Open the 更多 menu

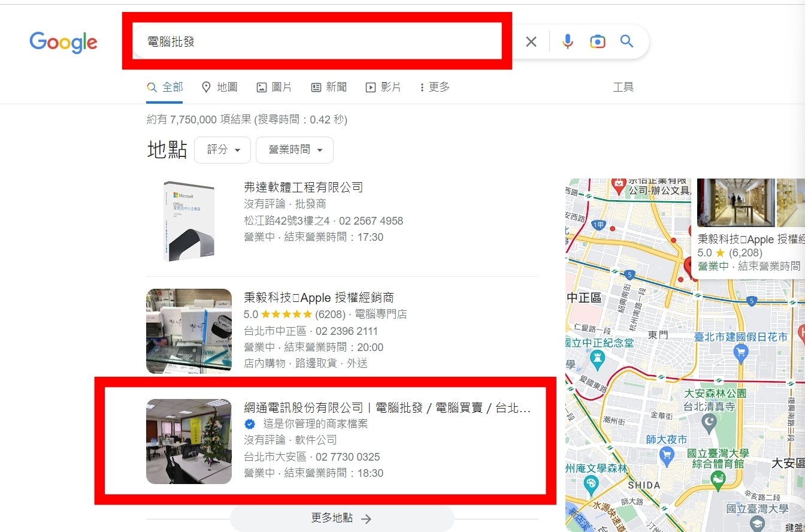[435, 87]
